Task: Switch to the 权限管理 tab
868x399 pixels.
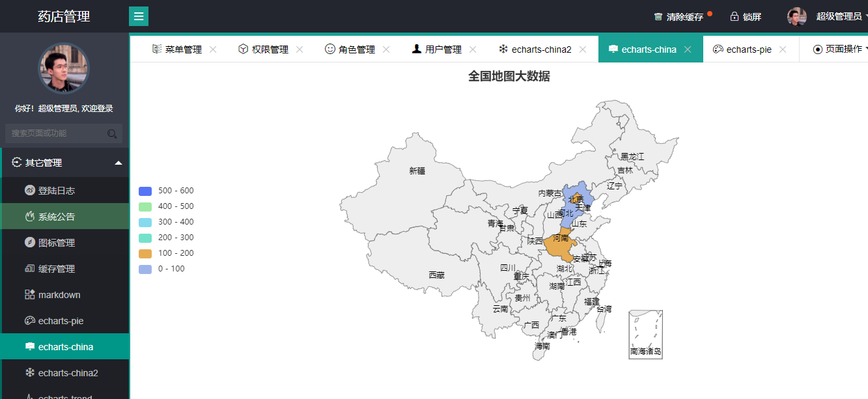Action: [270, 49]
